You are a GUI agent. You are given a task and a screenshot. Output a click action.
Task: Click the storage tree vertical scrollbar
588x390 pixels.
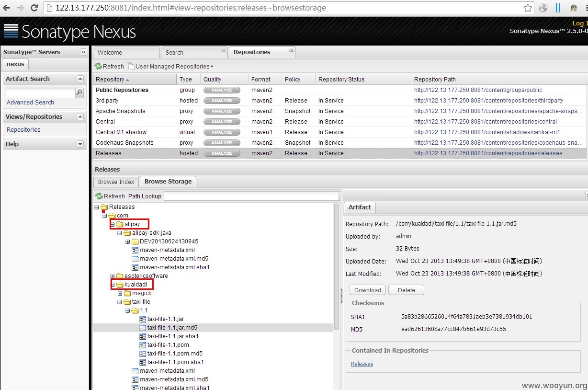point(337,266)
